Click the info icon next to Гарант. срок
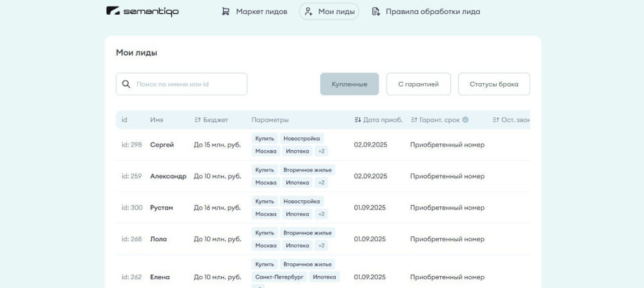This screenshot has width=644, height=288. (465, 120)
